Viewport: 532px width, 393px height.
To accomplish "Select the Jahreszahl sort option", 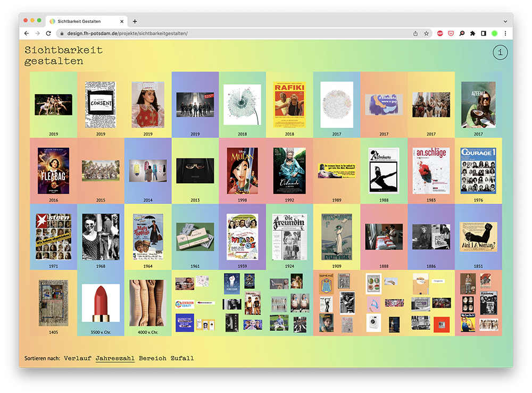I will tap(115, 358).
